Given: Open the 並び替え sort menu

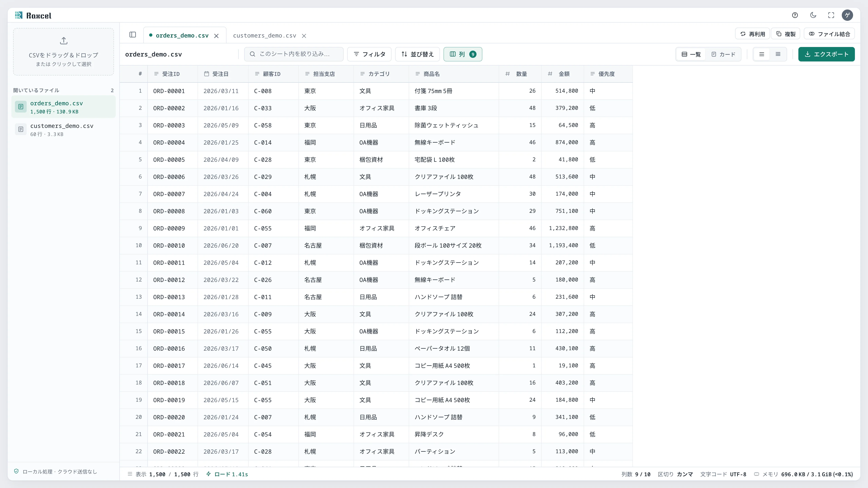Looking at the screenshot, I should pos(417,54).
